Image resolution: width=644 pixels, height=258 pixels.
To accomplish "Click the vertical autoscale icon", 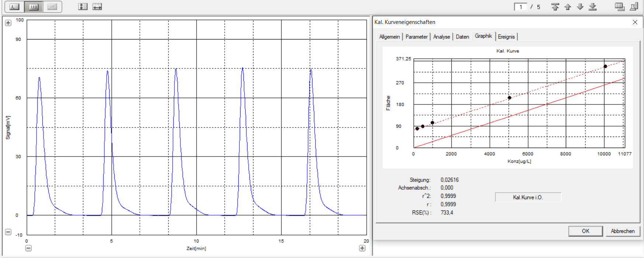I will pyautogui.click(x=83, y=7).
